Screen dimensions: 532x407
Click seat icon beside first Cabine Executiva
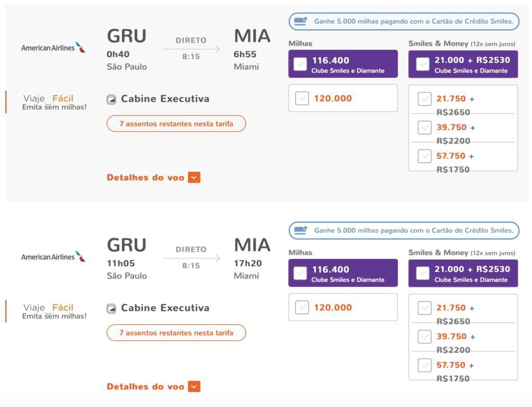(x=111, y=99)
